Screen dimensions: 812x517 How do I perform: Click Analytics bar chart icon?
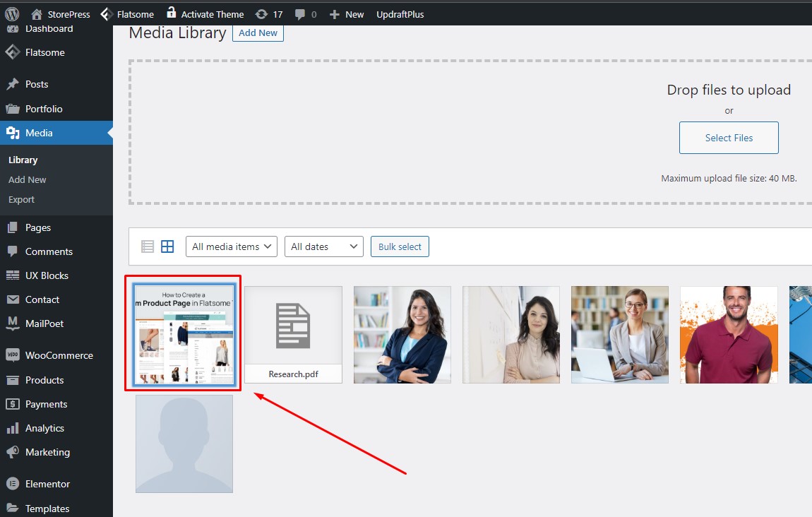coord(13,428)
